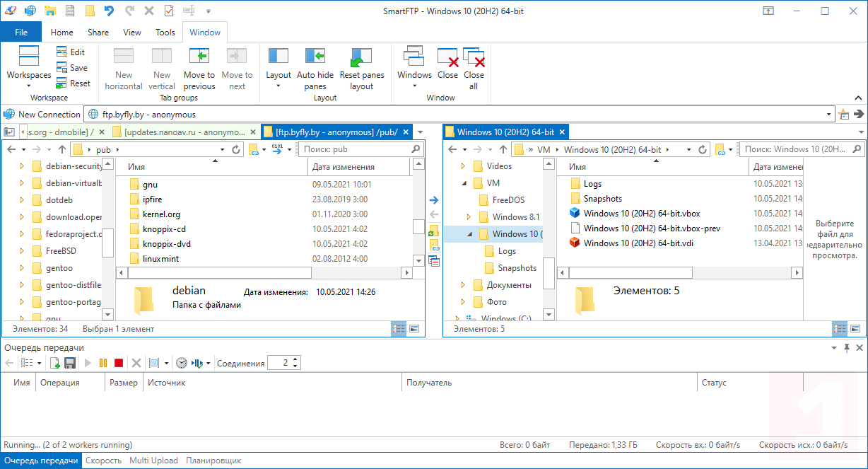Click the save queue floppy icon
Image resolution: width=868 pixels, height=469 pixels.
70,363
